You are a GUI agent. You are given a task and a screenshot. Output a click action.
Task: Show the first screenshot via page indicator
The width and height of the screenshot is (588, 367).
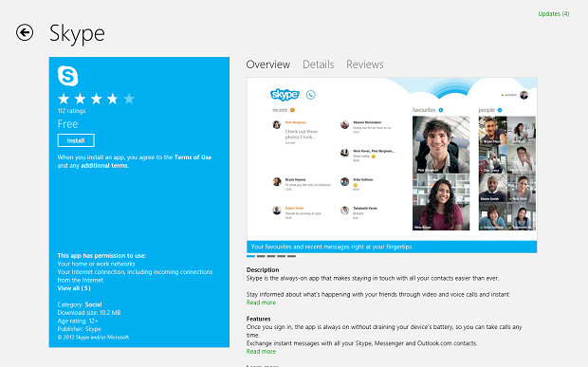pos(250,256)
